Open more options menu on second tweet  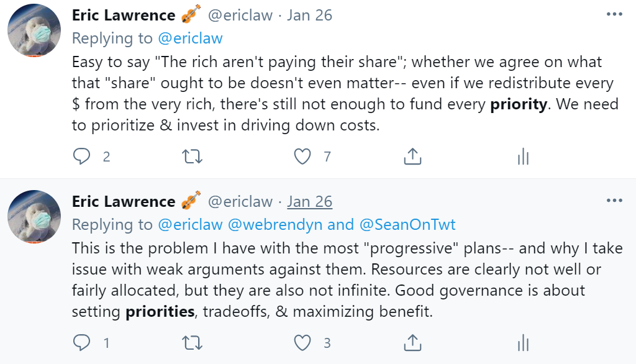[x=614, y=200]
